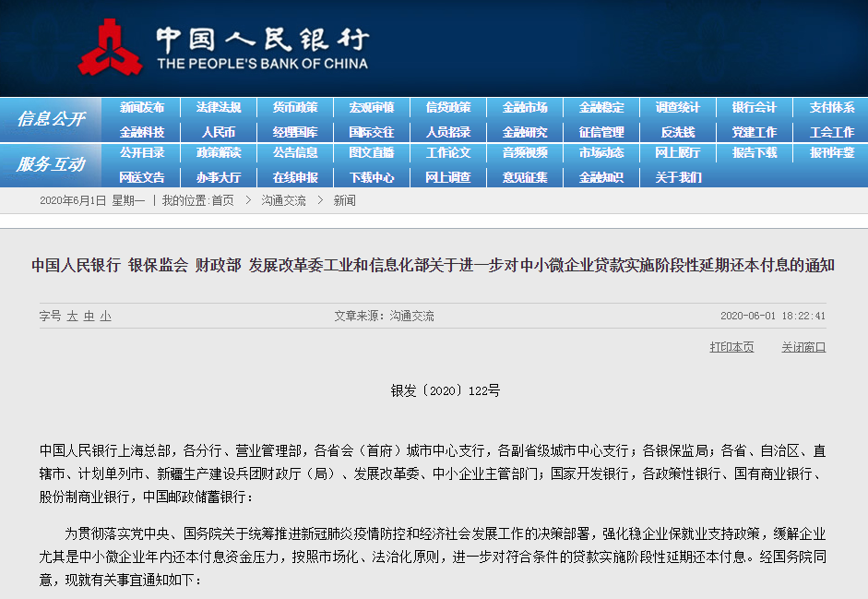Go to the 下载中心 page
The height and width of the screenshot is (599, 868).
tap(372, 177)
